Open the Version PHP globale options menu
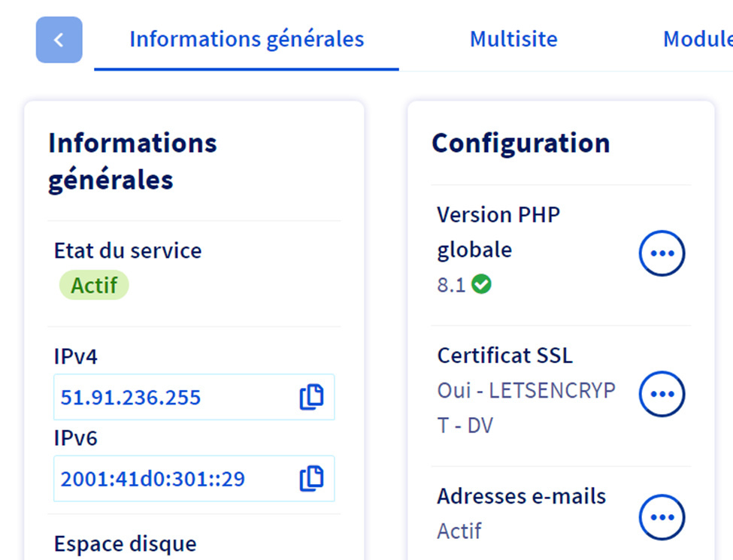 (x=662, y=254)
